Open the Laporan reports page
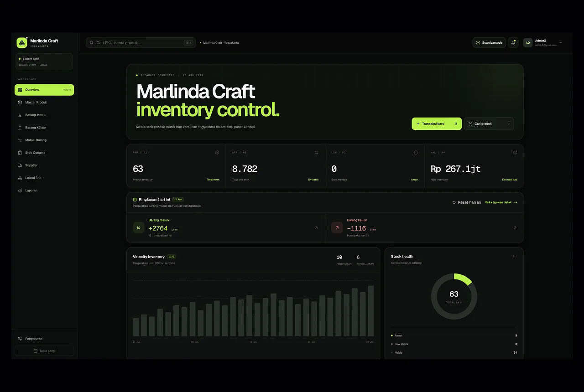 (x=44, y=191)
